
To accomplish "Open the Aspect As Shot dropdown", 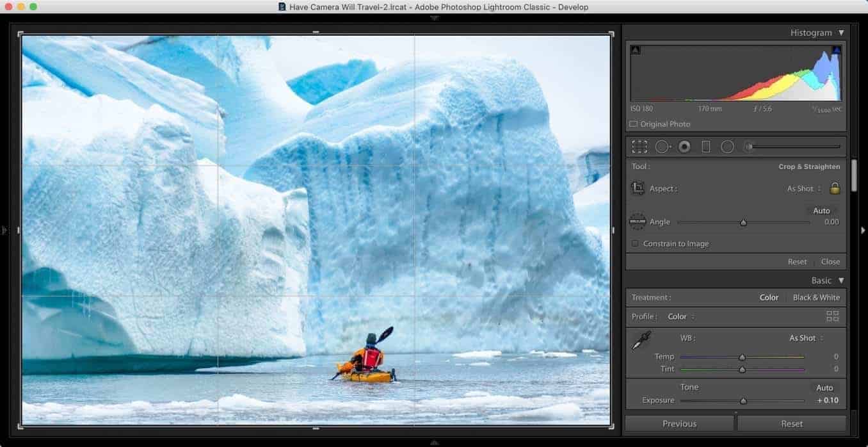I will pyautogui.click(x=803, y=189).
